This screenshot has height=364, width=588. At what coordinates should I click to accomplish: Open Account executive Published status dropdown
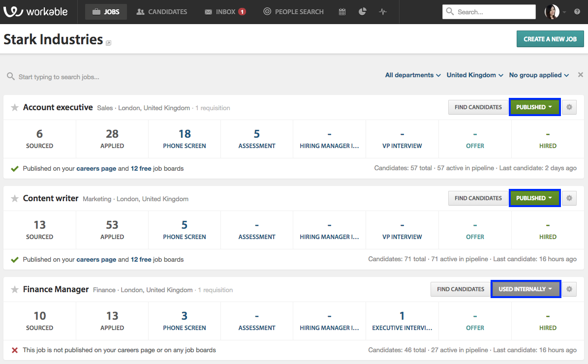534,107
